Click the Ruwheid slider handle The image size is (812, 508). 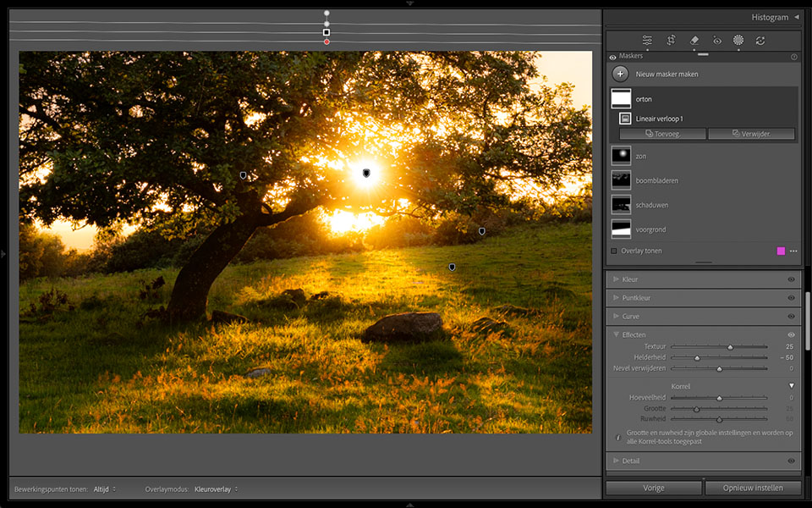719,419
